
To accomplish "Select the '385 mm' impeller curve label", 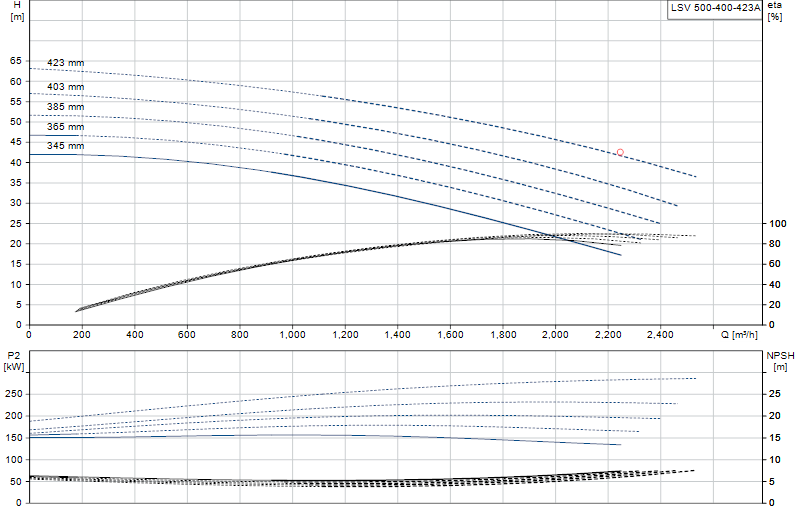I will tap(65, 107).
